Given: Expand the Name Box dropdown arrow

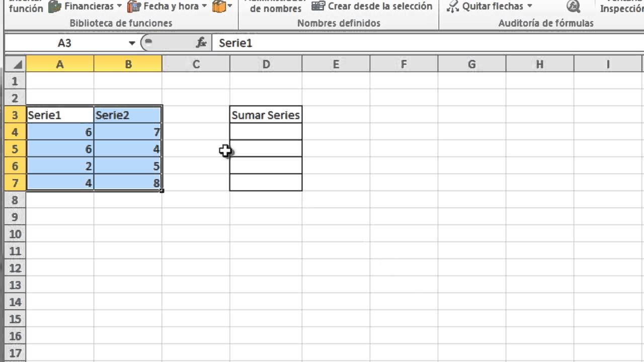Looking at the screenshot, I should [132, 43].
